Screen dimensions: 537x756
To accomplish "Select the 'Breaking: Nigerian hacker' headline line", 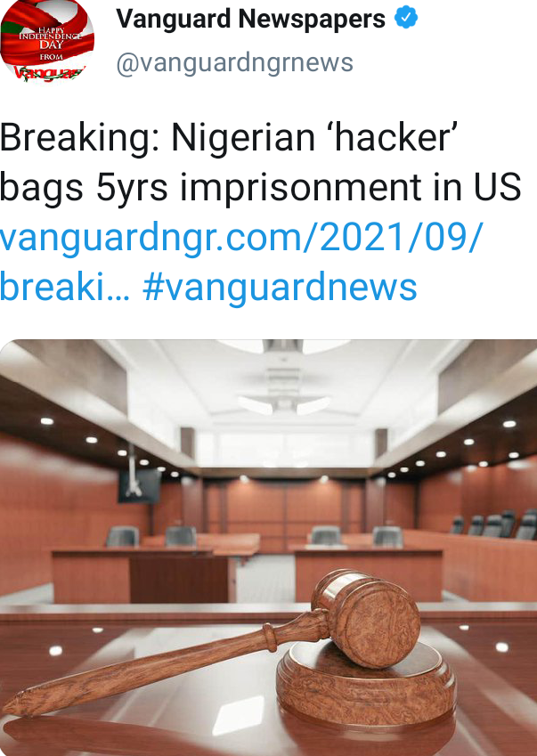I will tap(229, 138).
